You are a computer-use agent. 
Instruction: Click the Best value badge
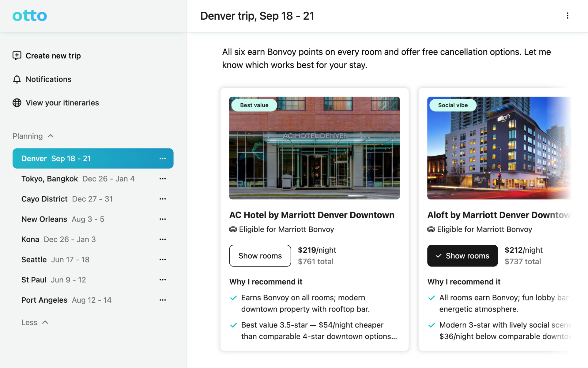click(x=254, y=105)
